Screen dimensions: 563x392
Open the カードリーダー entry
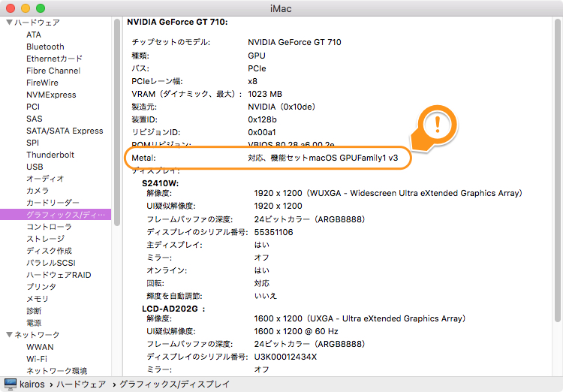click(53, 203)
